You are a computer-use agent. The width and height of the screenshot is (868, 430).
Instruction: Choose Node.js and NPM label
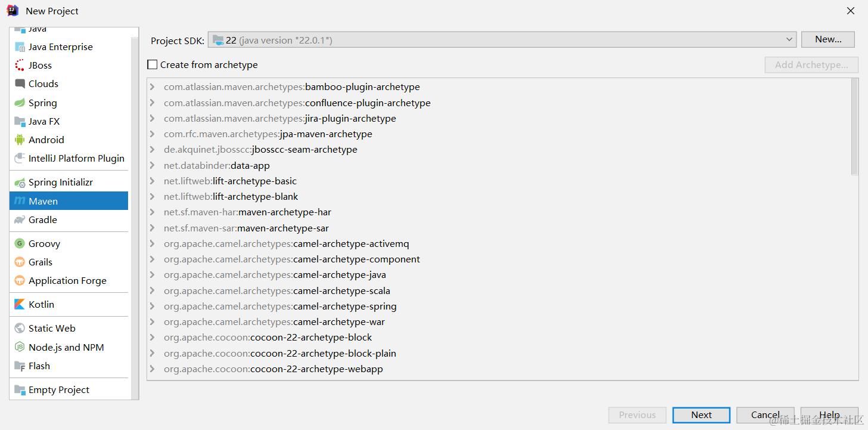pyautogui.click(x=66, y=348)
